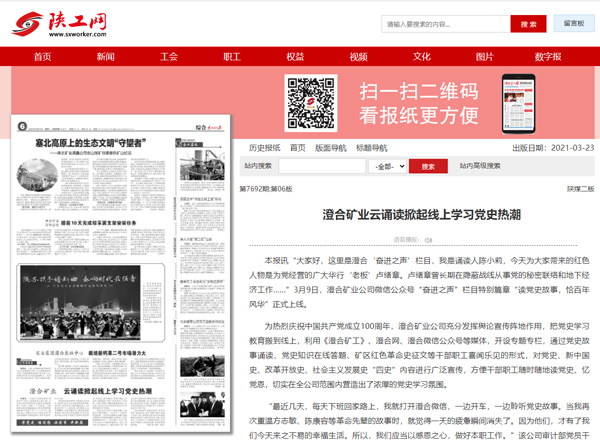Click the 历史报纸 link

[264, 148]
